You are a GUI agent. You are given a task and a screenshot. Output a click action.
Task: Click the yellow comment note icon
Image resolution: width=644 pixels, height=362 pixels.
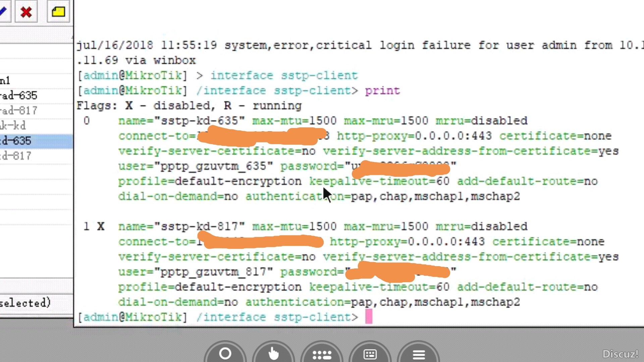tap(58, 12)
